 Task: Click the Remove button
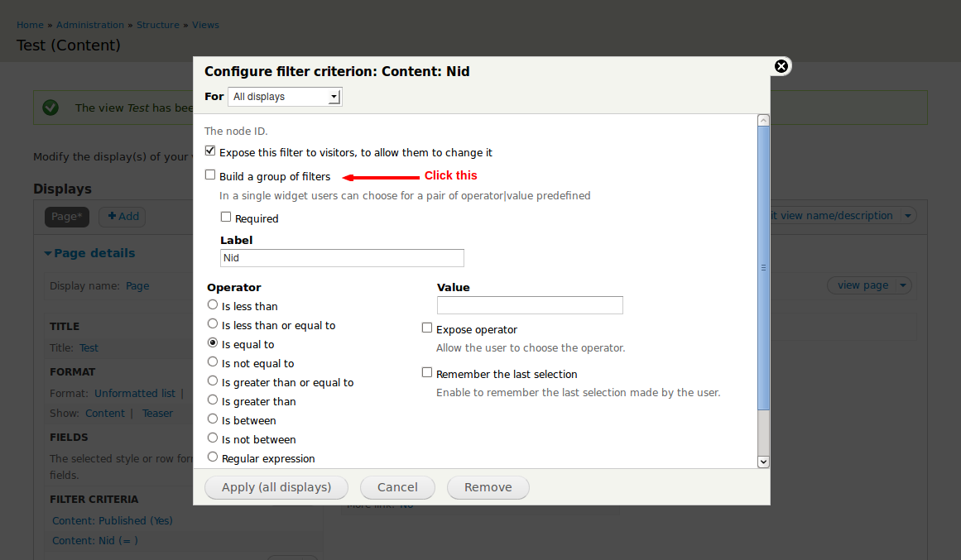[x=488, y=487]
